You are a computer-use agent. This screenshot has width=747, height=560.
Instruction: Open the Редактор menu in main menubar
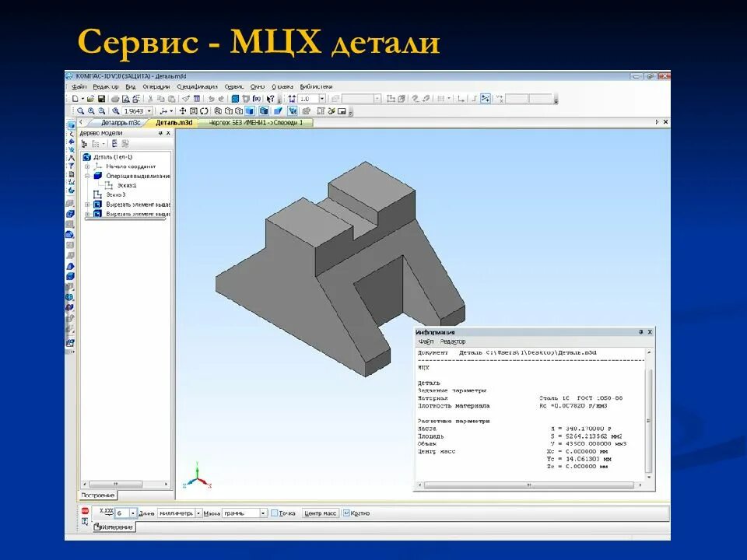pyautogui.click(x=106, y=86)
